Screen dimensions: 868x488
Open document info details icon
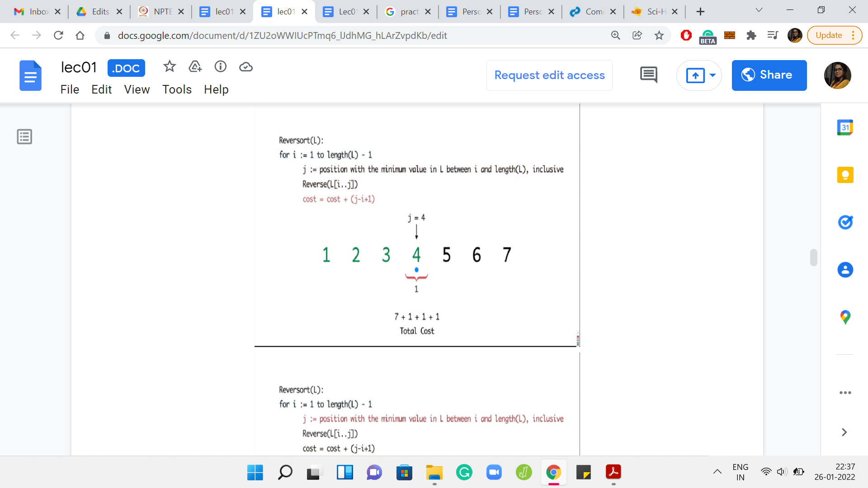[x=220, y=67]
